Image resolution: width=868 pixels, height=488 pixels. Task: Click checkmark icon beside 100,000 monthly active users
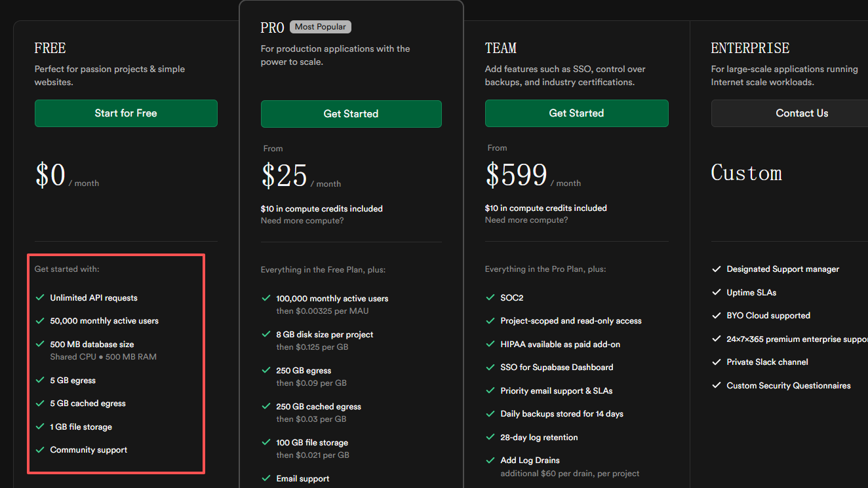point(266,298)
